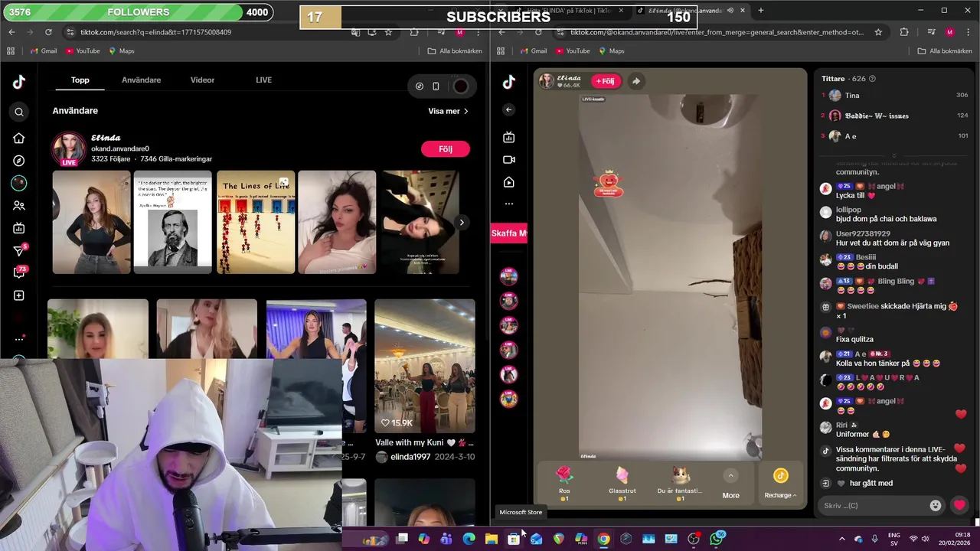Click the camera Go LIVE icon in right sidebar
Image resolution: width=980 pixels, height=551 pixels.
pyautogui.click(x=509, y=160)
